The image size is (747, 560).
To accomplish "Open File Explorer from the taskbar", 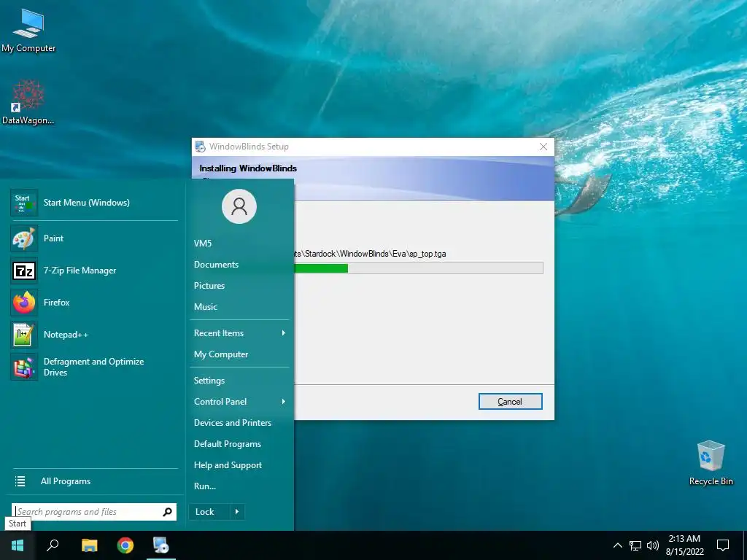I will [89, 545].
